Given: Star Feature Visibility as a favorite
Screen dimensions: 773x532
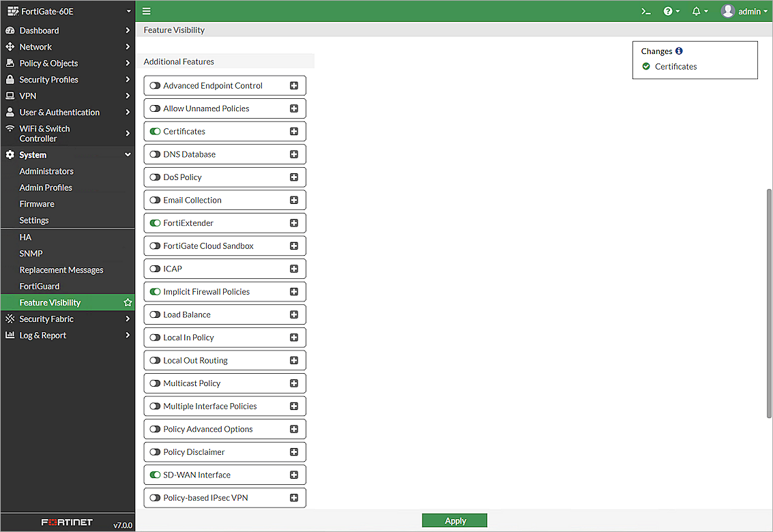Looking at the screenshot, I should 127,301.
